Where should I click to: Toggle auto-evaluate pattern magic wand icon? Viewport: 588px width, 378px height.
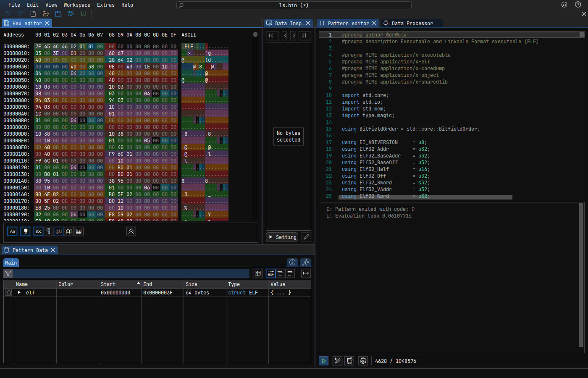click(x=337, y=361)
